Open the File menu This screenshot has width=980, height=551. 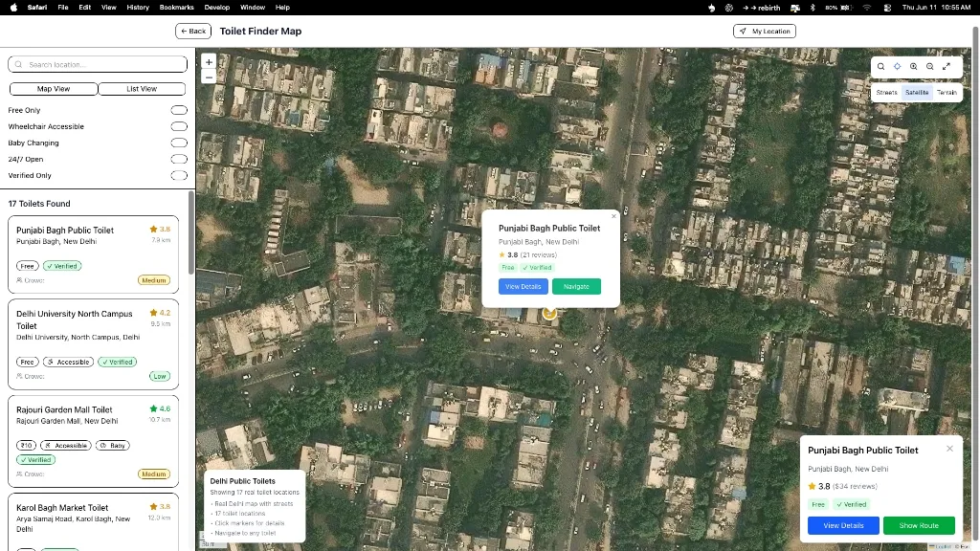tap(63, 8)
